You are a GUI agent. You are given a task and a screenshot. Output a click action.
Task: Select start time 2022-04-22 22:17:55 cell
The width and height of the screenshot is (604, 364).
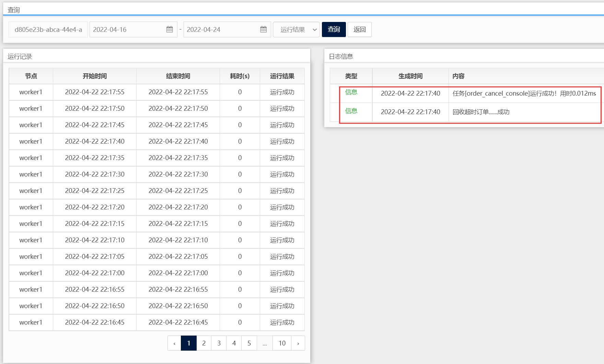(95, 92)
